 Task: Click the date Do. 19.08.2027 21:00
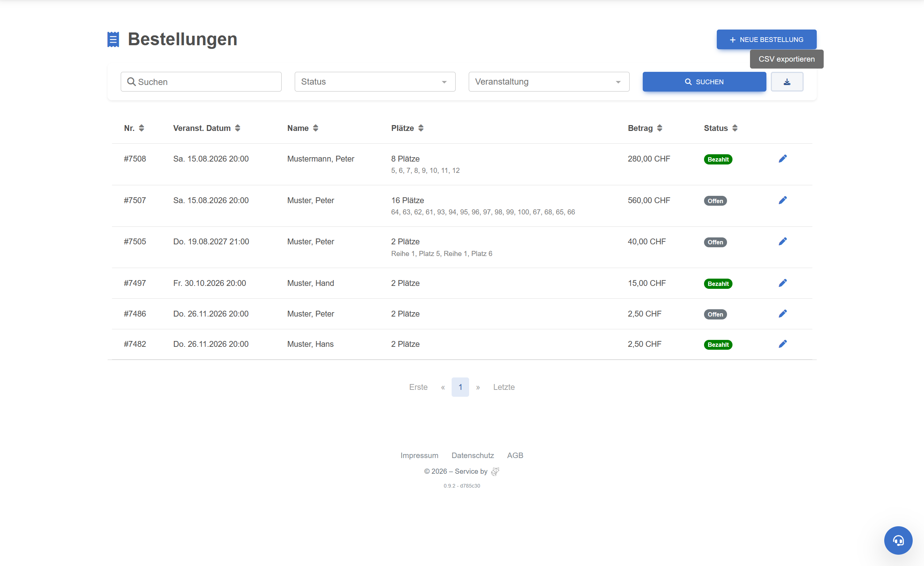(211, 242)
